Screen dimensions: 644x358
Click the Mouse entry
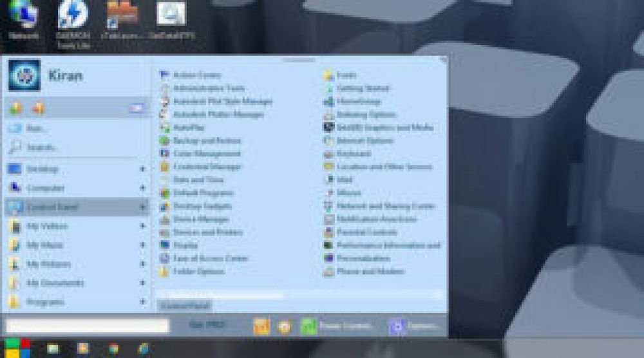coord(342,193)
